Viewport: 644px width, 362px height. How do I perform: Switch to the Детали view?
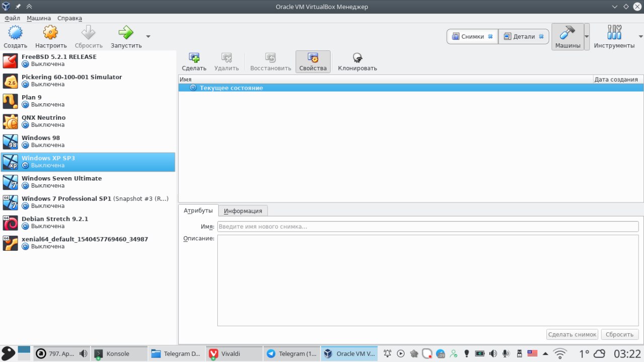[x=524, y=36]
